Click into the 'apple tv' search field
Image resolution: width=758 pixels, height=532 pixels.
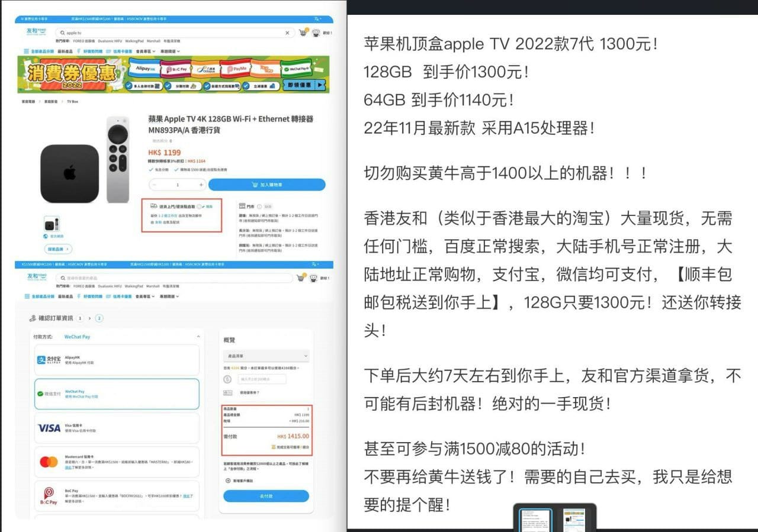click(175, 33)
